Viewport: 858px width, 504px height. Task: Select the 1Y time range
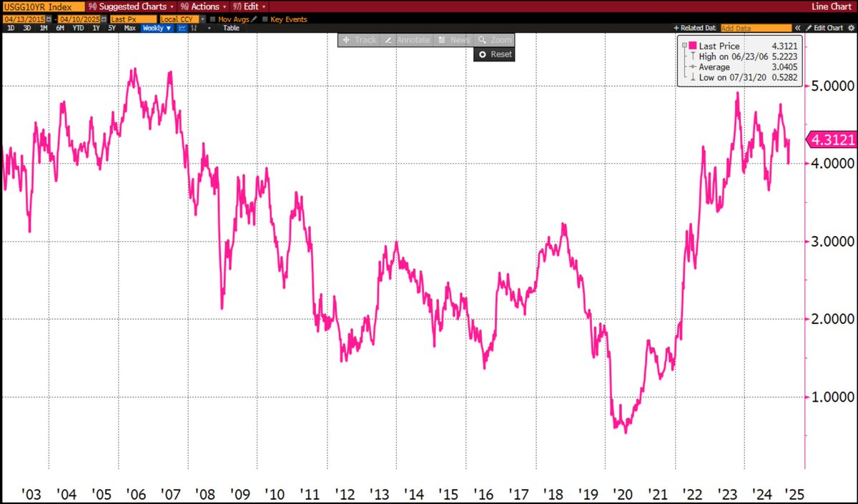[96, 28]
